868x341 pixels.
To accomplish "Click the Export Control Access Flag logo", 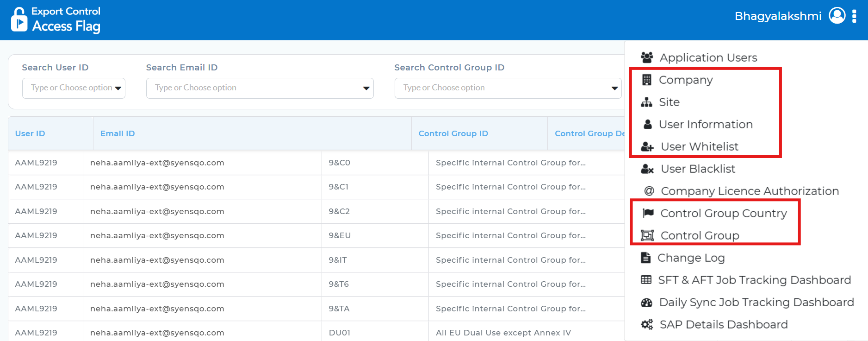I will 56,20.
